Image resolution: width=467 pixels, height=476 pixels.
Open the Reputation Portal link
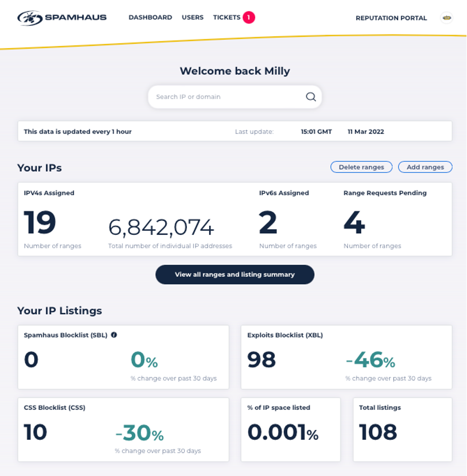click(391, 18)
